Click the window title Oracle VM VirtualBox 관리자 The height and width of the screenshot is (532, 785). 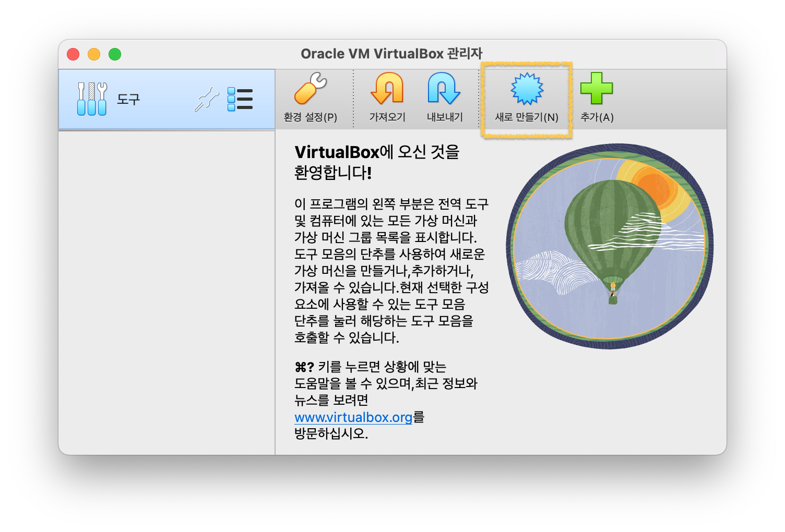tap(391, 54)
